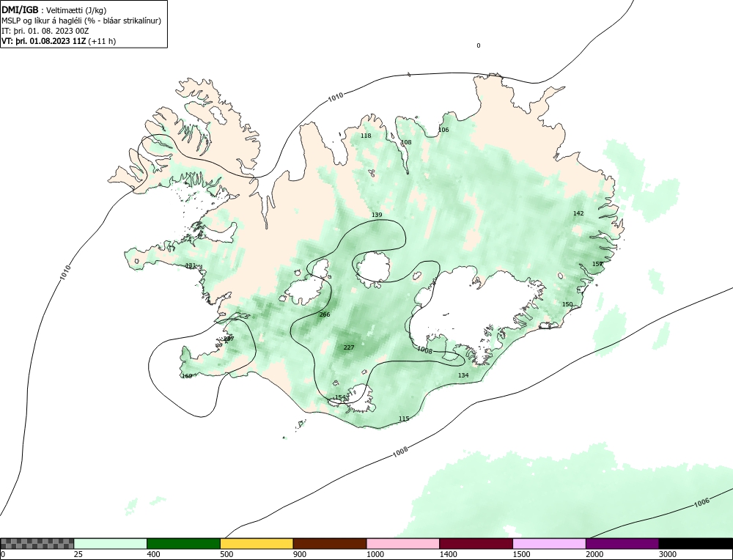Select the black legend swatch above 3000
The image size is (733, 560).
(696, 543)
